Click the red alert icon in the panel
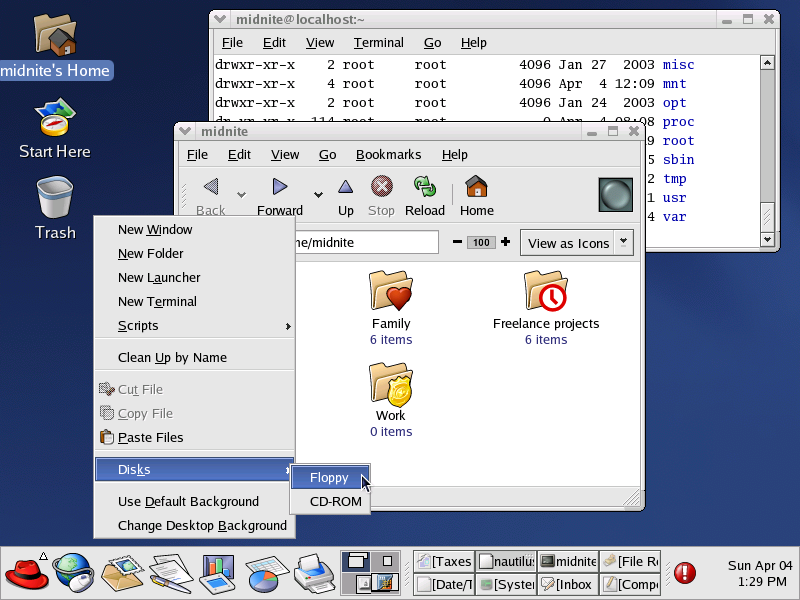The image size is (800, 600). pyautogui.click(x=685, y=572)
